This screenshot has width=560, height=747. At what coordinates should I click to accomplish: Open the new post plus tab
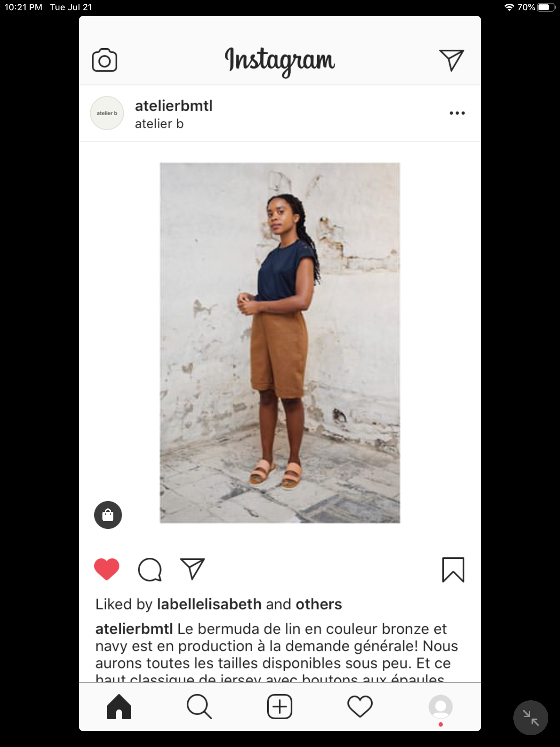tap(280, 707)
